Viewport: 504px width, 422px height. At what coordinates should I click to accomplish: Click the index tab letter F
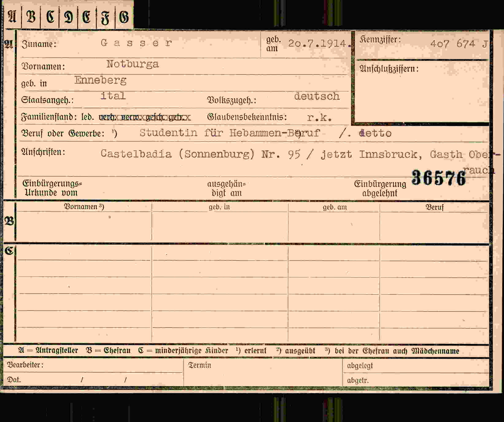click(x=105, y=17)
